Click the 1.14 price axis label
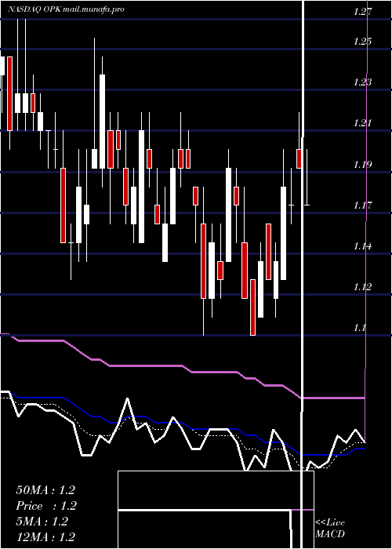 pos(363,245)
